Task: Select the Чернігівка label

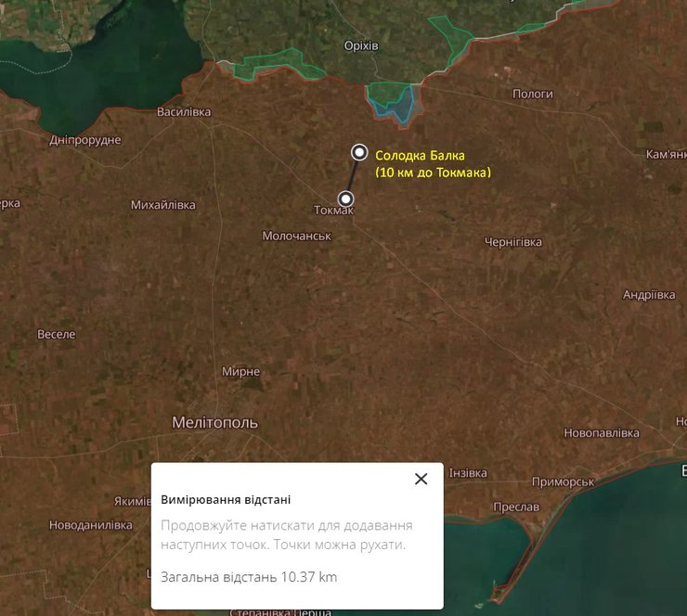Action: tap(512, 242)
